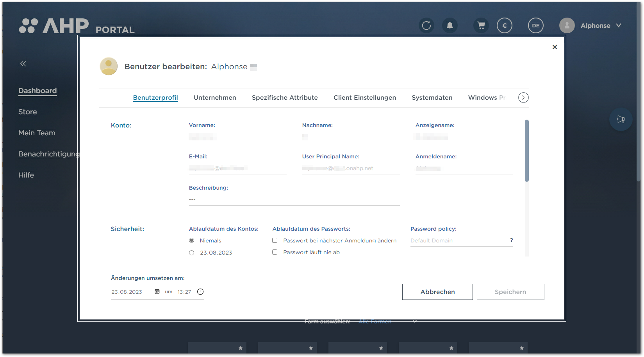Open Benachrichtigungen in the sidebar
Viewport: 644px width, 357px height.
(x=49, y=154)
